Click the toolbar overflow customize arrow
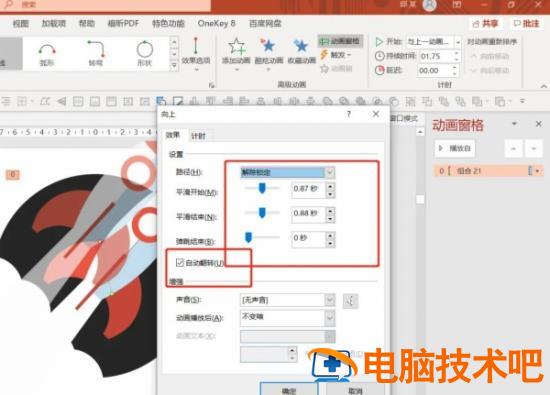The image size is (550, 395). [x=522, y=101]
